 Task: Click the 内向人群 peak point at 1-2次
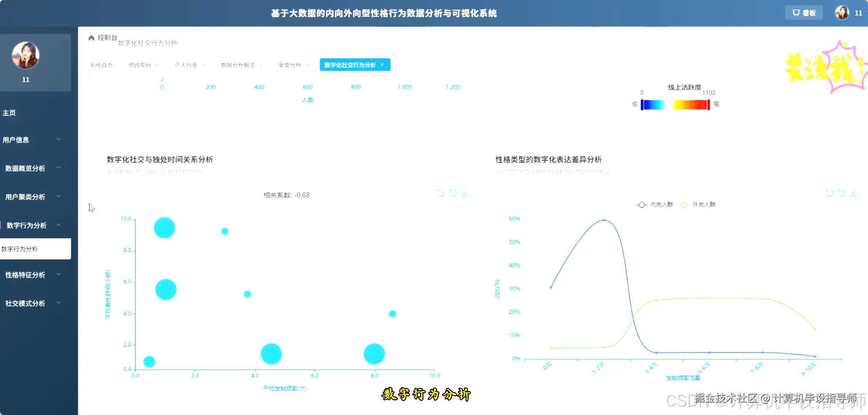pos(604,220)
